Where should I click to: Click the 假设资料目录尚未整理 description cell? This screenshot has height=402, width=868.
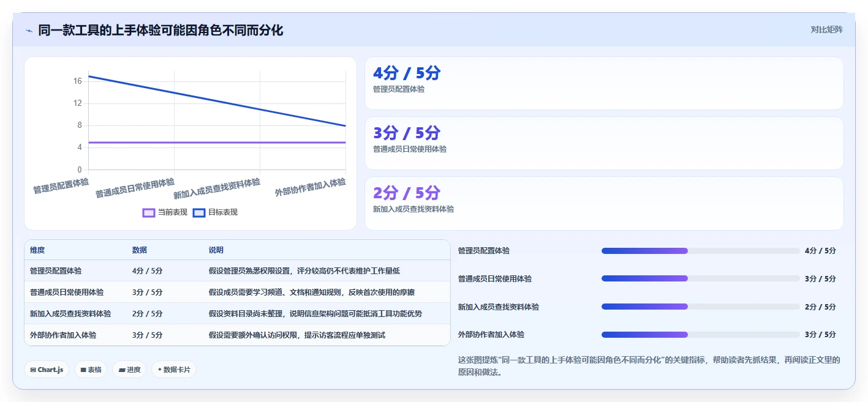click(315, 313)
